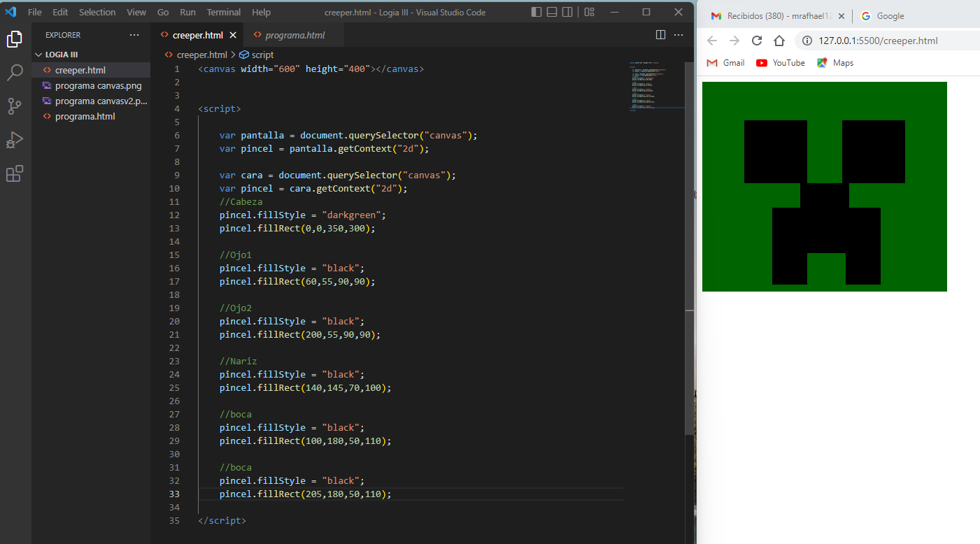This screenshot has width=980, height=544.
Task: Click the //Cabeza comment
Action: click(241, 201)
